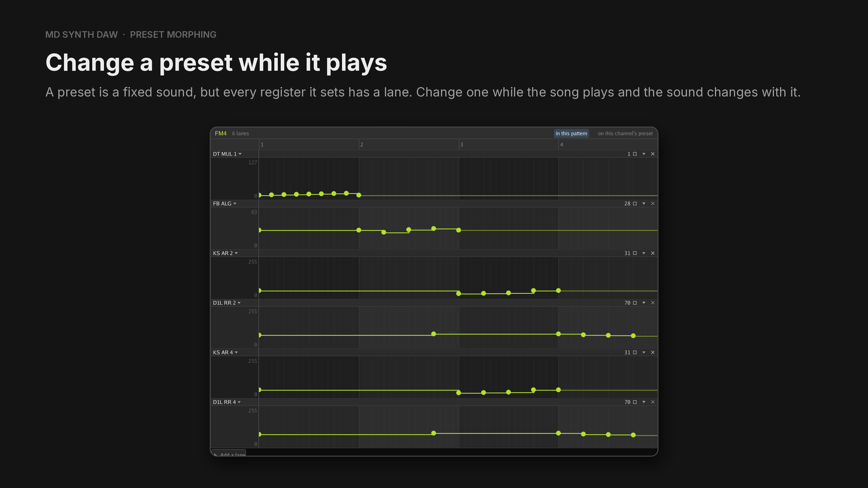Remove the DT MUL 1 lane
The height and width of the screenshot is (488, 868).
coord(652,154)
